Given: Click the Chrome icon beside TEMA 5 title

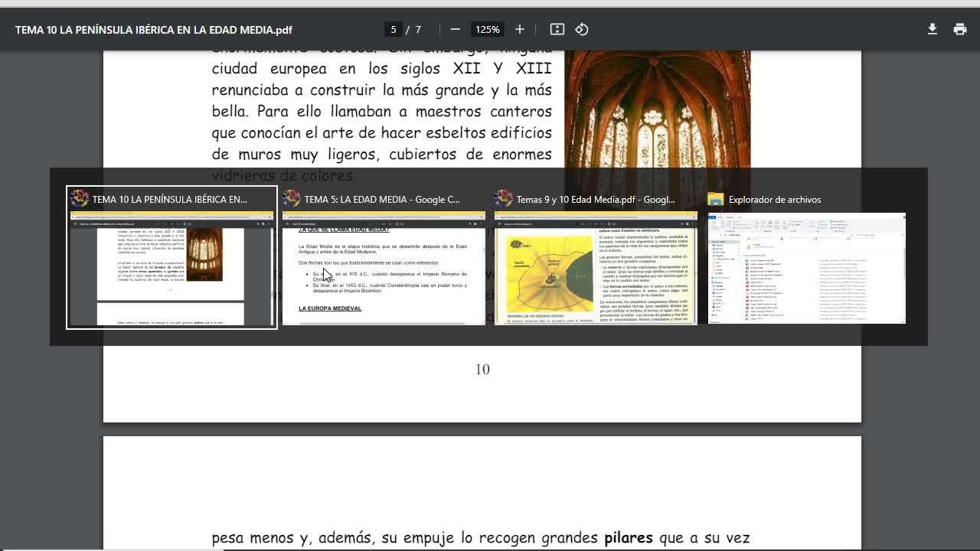Looking at the screenshot, I should tap(292, 199).
